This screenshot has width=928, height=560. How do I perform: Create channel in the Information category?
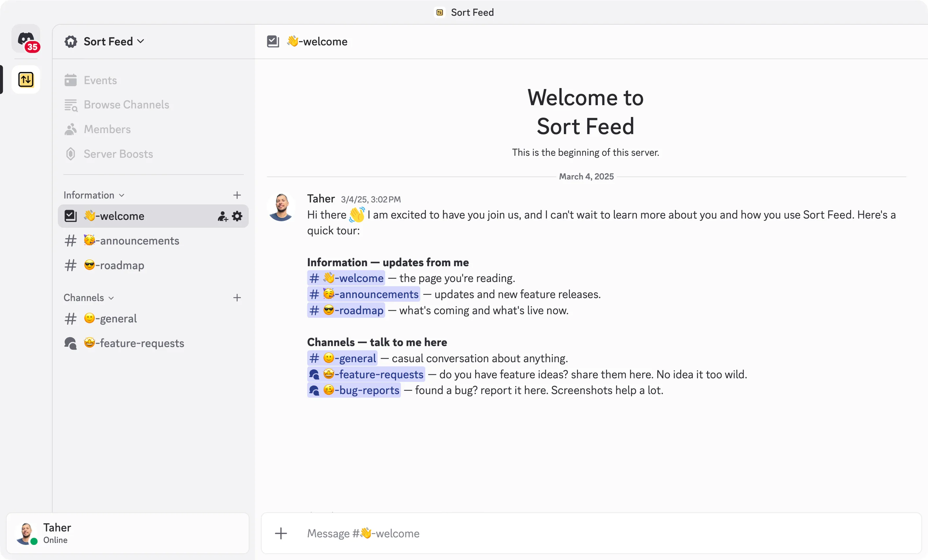[x=237, y=195]
